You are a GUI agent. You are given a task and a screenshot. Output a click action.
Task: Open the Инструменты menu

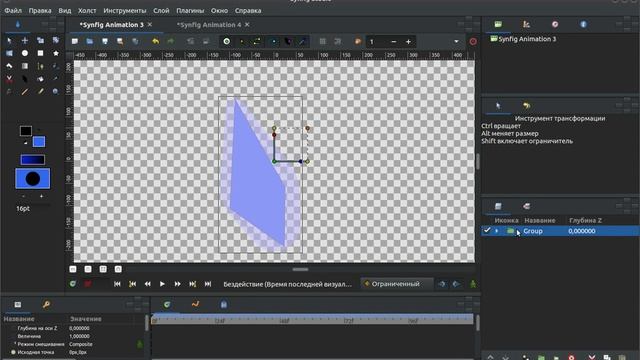[124, 11]
